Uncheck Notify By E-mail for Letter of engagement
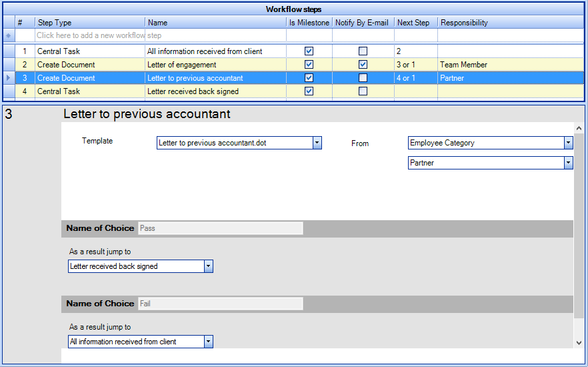Viewport: 588px width, 367px height. coord(363,65)
